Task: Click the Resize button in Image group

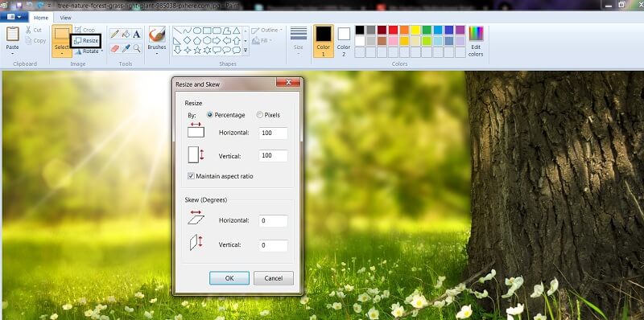Action: [86, 41]
